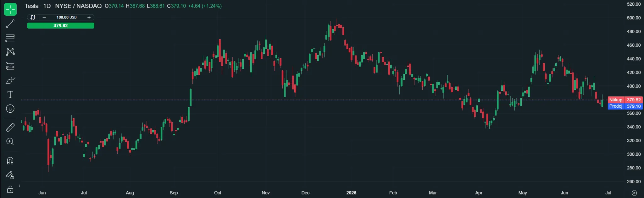Select the text annotation tool

(x=10, y=94)
